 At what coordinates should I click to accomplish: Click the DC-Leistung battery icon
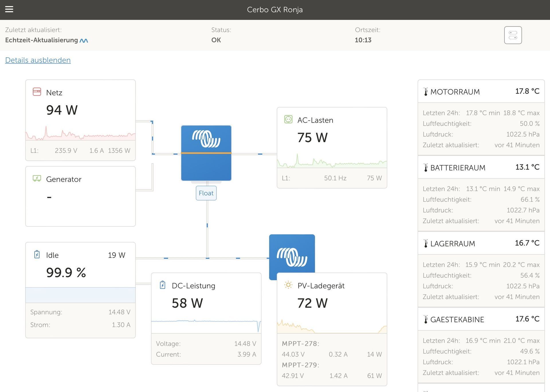[163, 285]
